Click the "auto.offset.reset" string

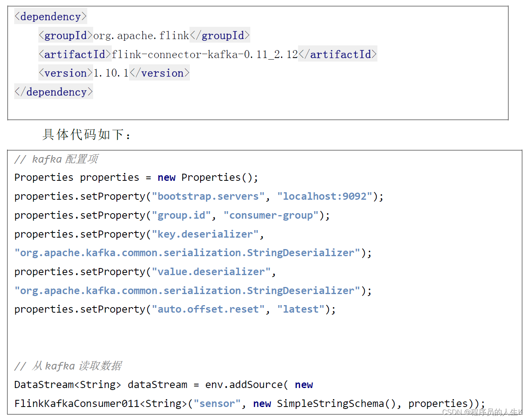(208, 309)
